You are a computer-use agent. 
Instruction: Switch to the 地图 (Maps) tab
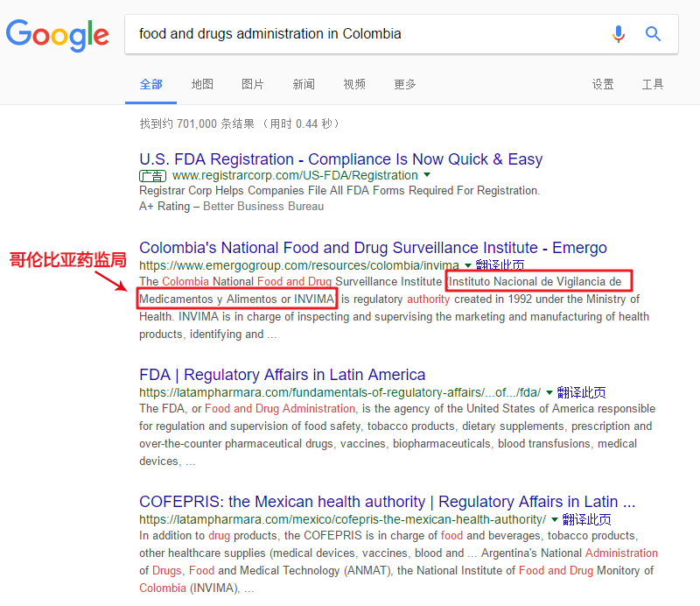202,84
